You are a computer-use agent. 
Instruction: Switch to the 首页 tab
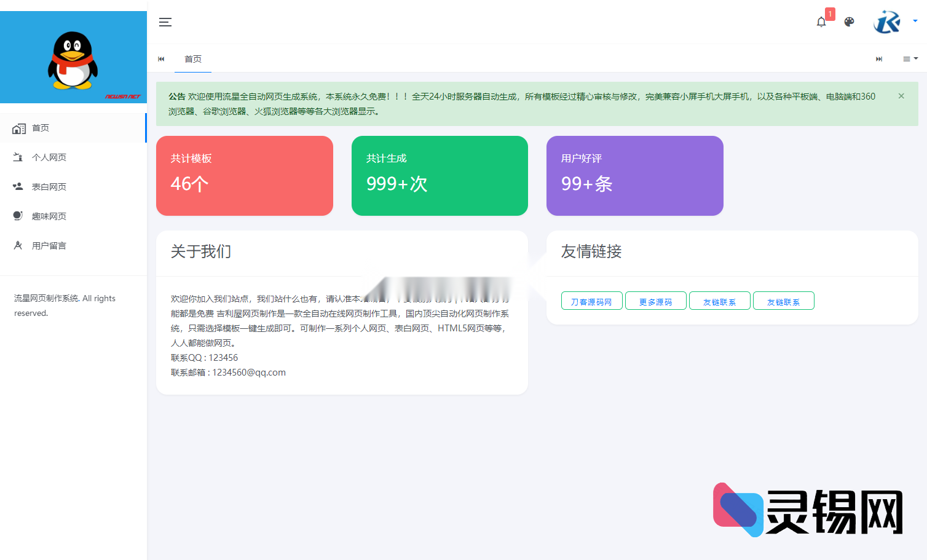pos(193,59)
